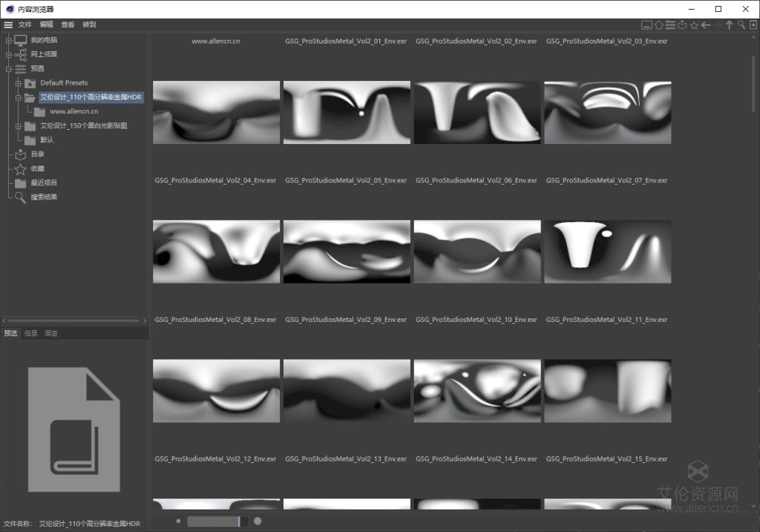
Task: Select thumbnail directly above the Vol2_04_Env.exr label
Action: [x=216, y=112]
